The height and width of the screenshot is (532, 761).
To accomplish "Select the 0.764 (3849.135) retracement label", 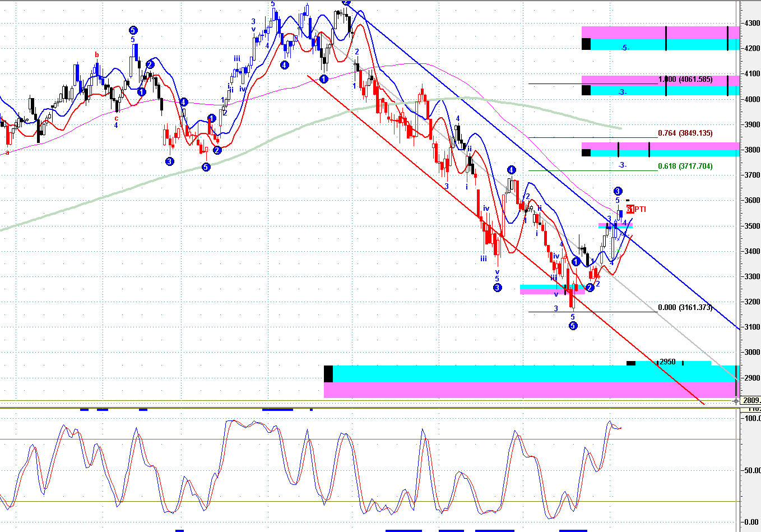I will coord(685,133).
